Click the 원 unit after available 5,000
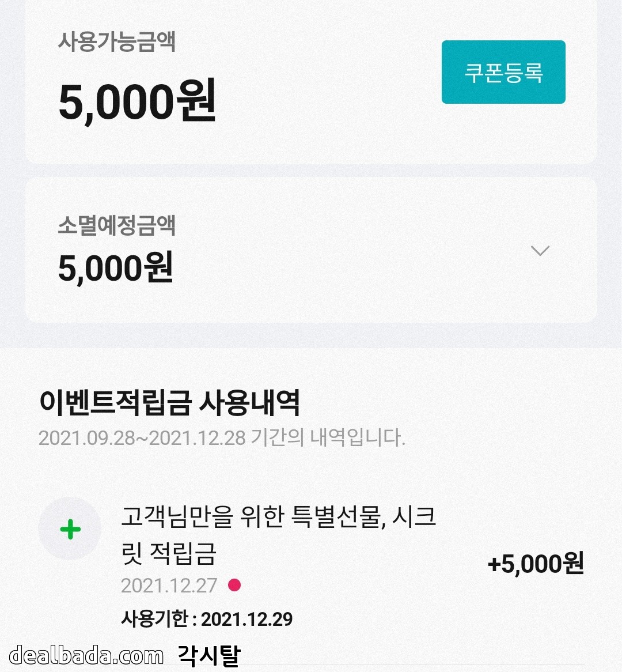This screenshot has width=622, height=672. click(x=197, y=101)
